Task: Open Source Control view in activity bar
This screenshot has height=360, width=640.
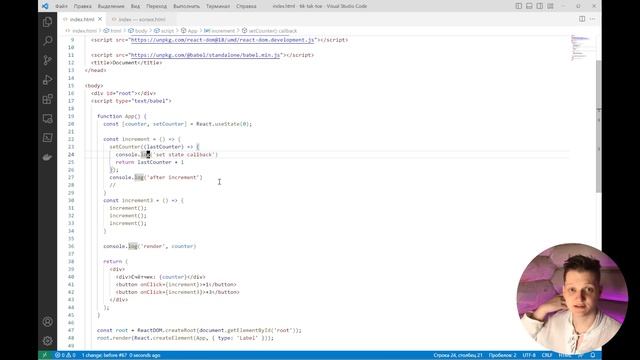Action: point(47,60)
